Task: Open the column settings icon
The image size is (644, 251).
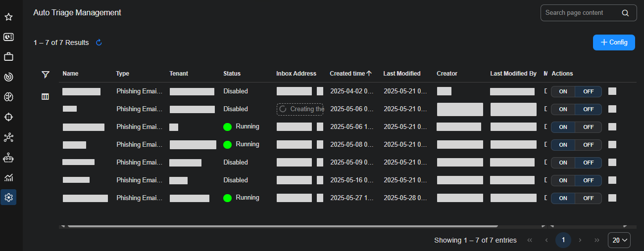Action: point(46,97)
